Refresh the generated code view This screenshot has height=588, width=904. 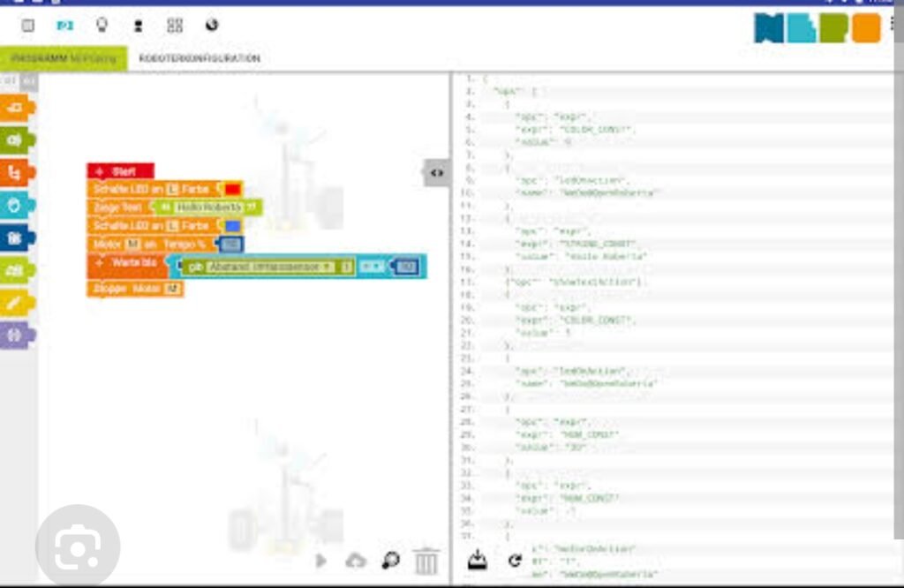click(x=515, y=561)
